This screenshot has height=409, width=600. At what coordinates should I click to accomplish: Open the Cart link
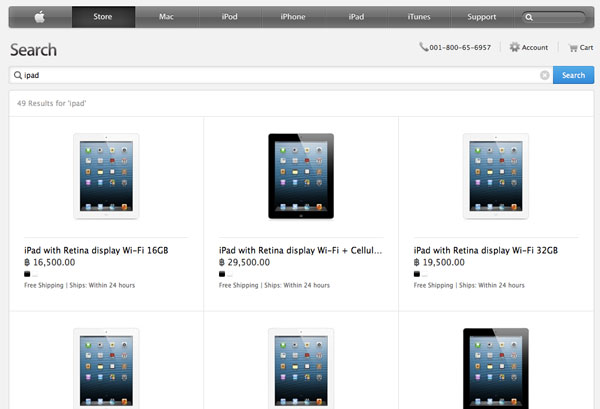click(x=586, y=47)
